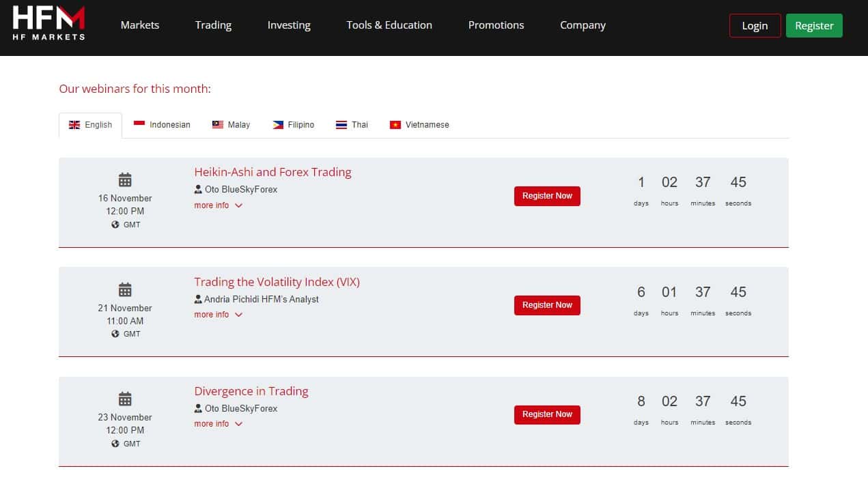Open the Tools & Education menu
Image resolution: width=868 pixels, height=501 pixels.
[x=389, y=25]
